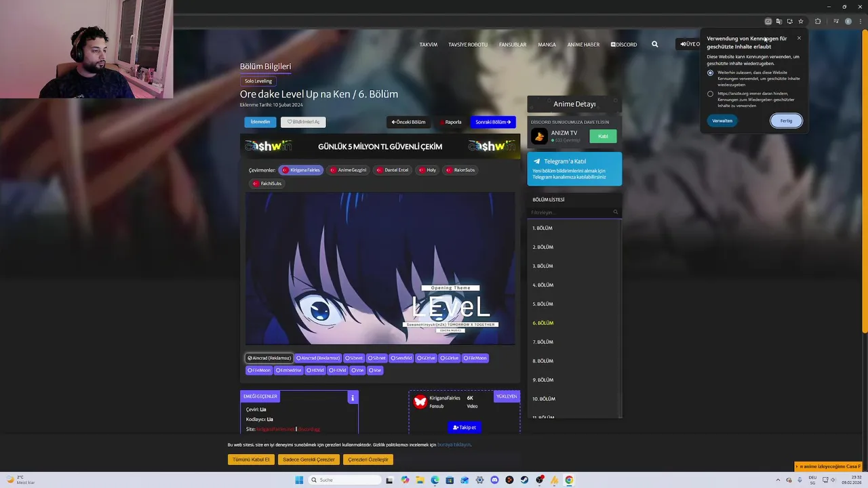Viewport: 868px width, 488px height.
Task: Click the İzlemedim button
Action: pyautogui.click(x=260, y=122)
